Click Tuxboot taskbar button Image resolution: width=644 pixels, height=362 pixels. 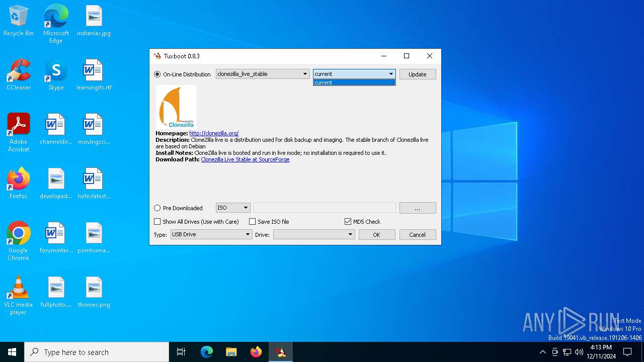coord(281,352)
